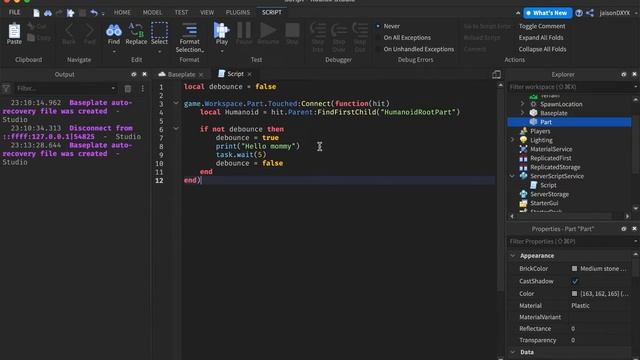Open the What's New button
Viewport: 640px width, 360px height.
[x=547, y=13]
